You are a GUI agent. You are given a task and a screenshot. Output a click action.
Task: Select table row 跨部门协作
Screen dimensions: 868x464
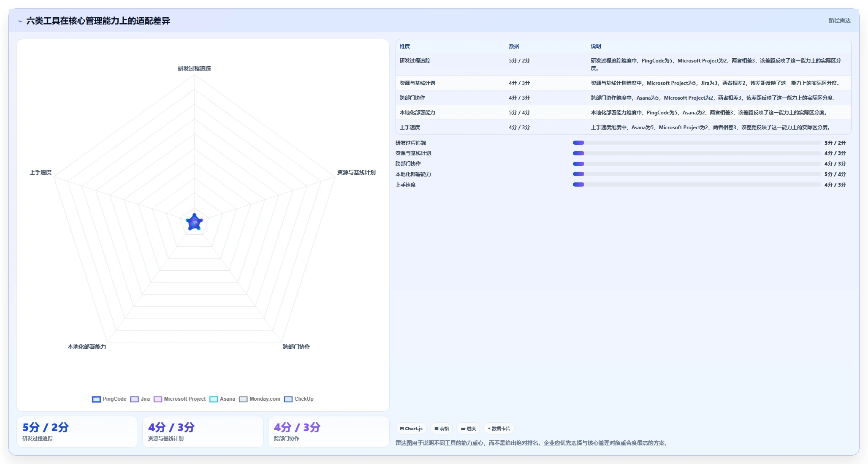[x=623, y=98]
